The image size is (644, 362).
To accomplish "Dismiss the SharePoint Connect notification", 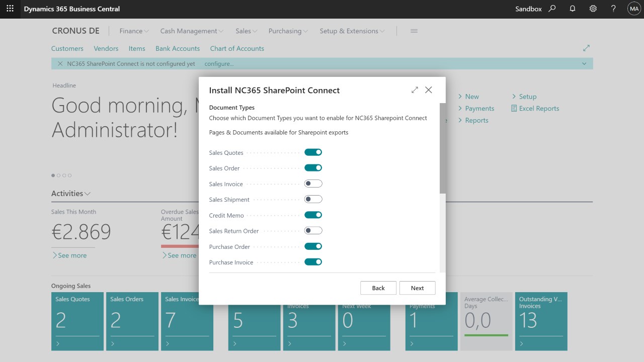I will click(x=60, y=64).
